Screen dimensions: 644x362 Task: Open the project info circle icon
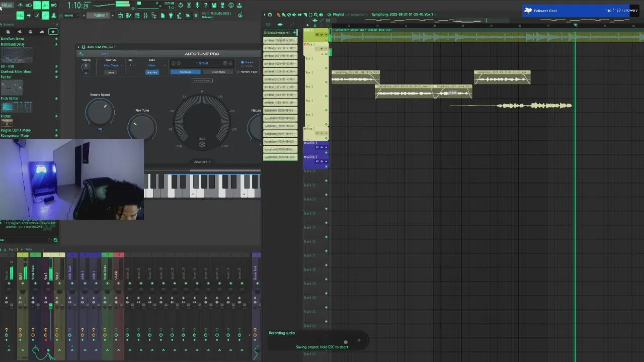[231, 5]
